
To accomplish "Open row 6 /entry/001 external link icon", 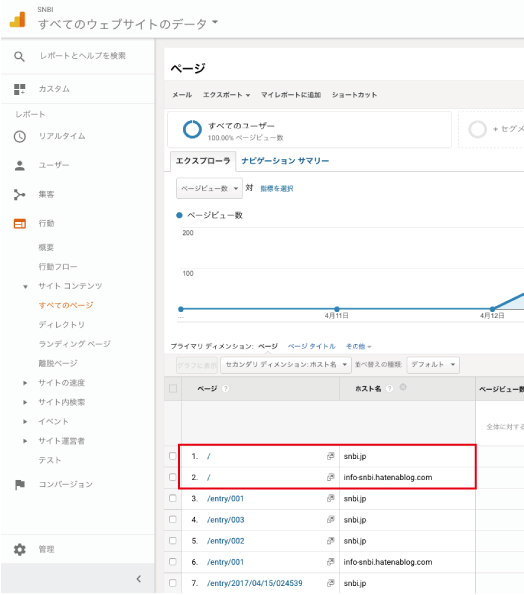I will (x=330, y=562).
